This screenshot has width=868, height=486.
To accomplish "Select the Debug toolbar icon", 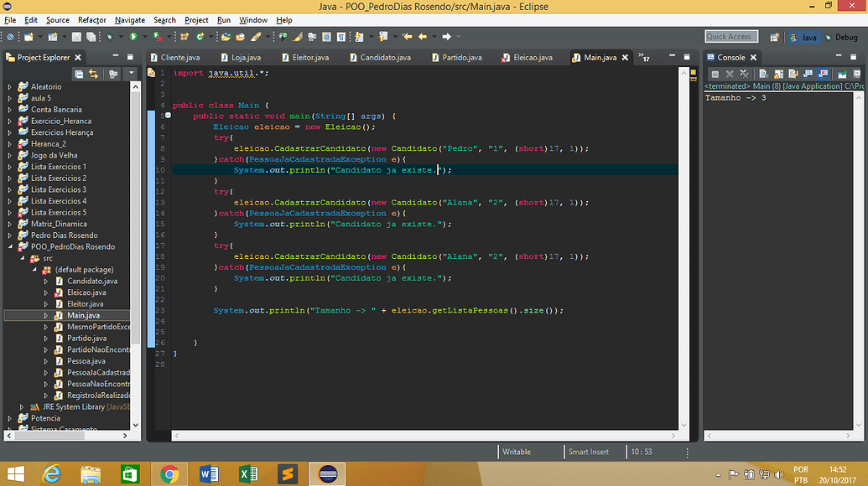I will 109,37.
